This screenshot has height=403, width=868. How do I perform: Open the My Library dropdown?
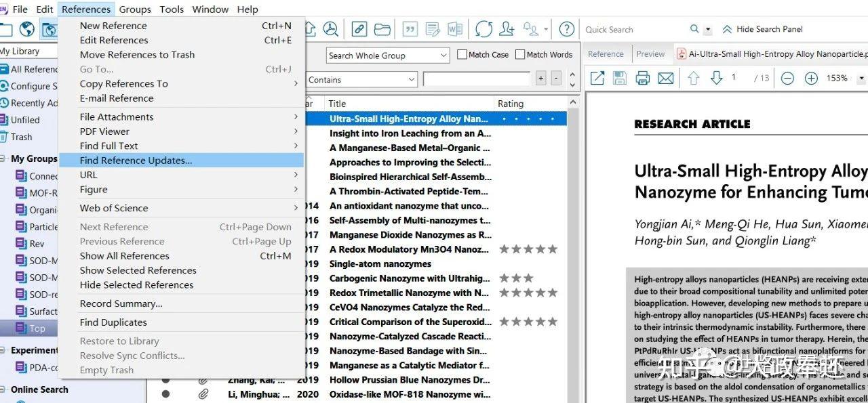tap(28, 51)
